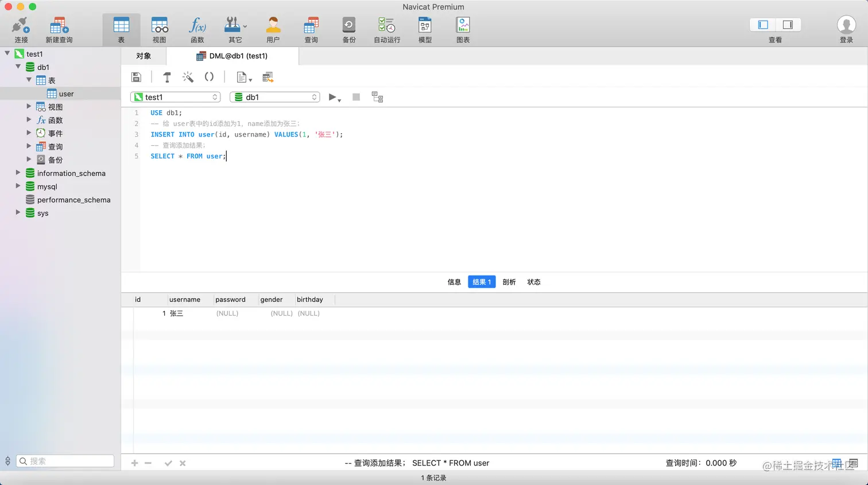Collapse the db1 database node
Viewport: 868px width, 485px height.
point(18,67)
